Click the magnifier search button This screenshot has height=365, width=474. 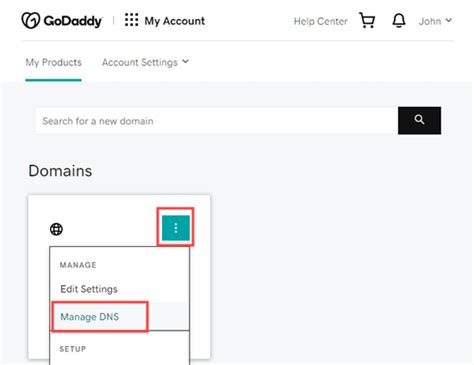pyautogui.click(x=419, y=120)
